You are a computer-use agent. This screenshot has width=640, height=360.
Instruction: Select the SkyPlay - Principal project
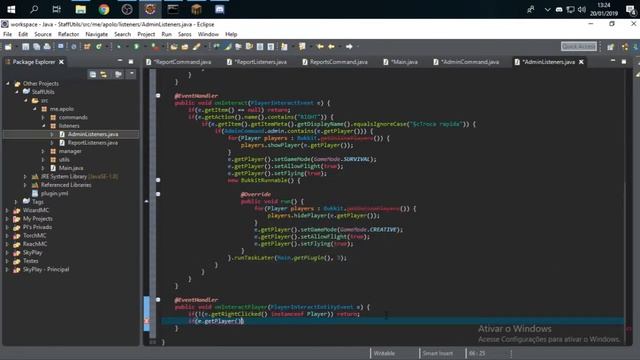coord(46,270)
